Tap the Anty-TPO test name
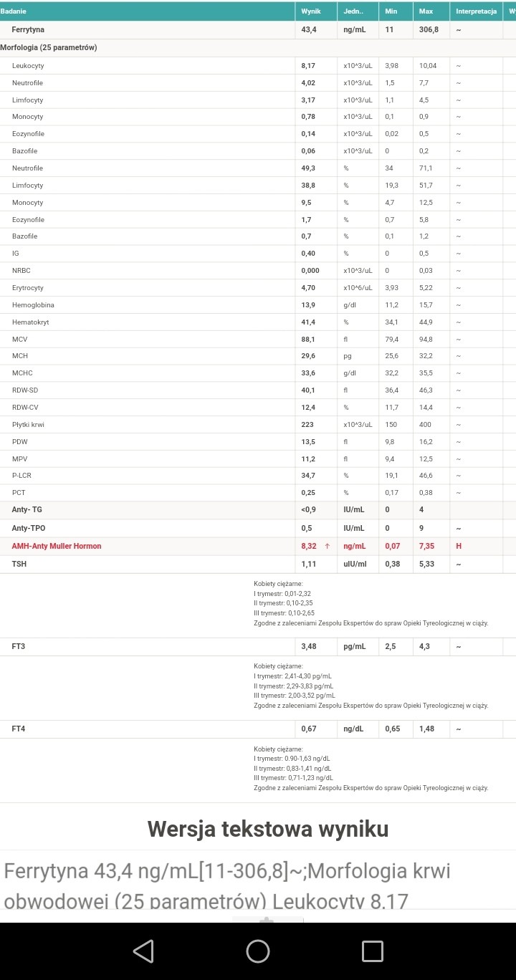Image resolution: width=516 pixels, height=980 pixels. tap(29, 528)
